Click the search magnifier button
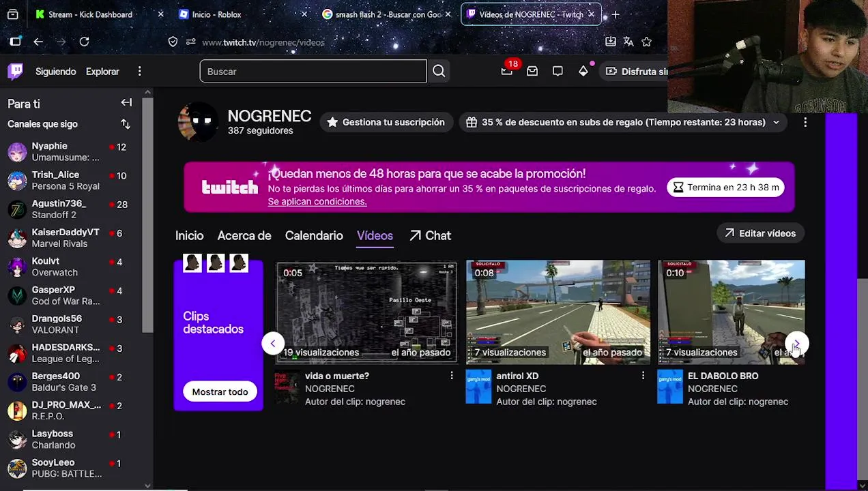 click(x=439, y=72)
